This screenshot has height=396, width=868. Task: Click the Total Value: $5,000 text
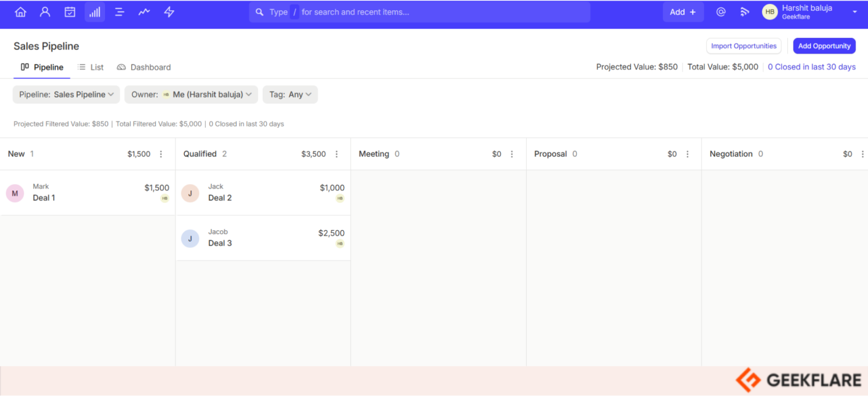tap(723, 67)
